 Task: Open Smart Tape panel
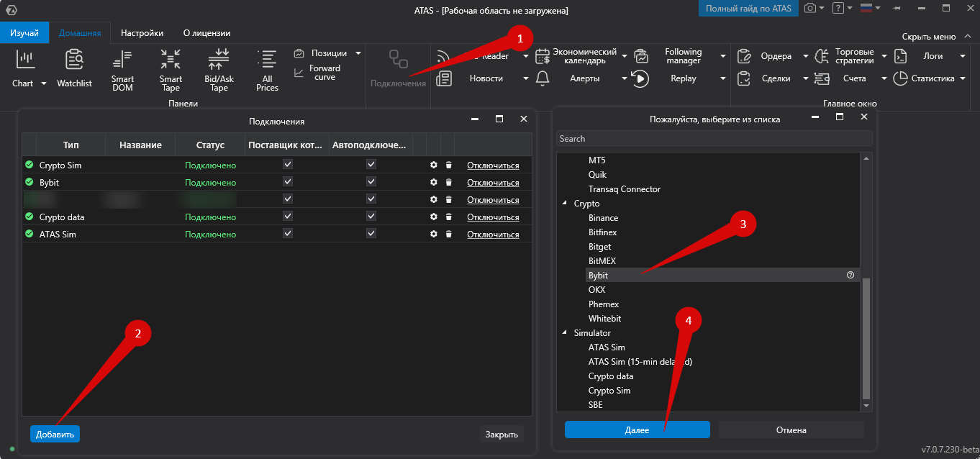pyautogui.click(x=171, y=70)
